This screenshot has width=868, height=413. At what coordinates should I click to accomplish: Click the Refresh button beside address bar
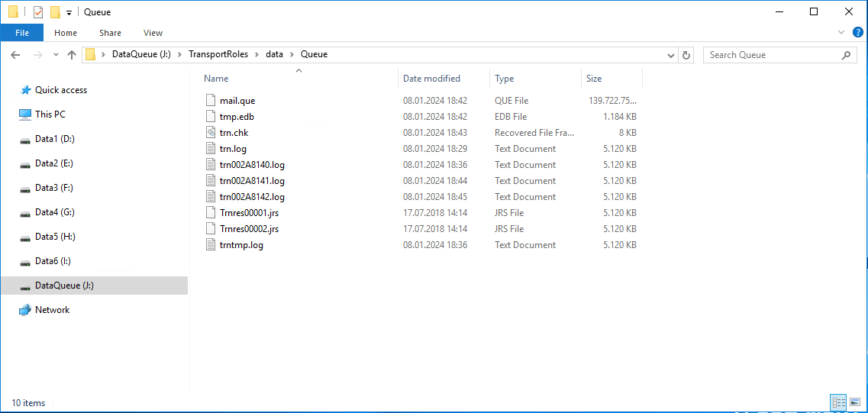(686, 55)
